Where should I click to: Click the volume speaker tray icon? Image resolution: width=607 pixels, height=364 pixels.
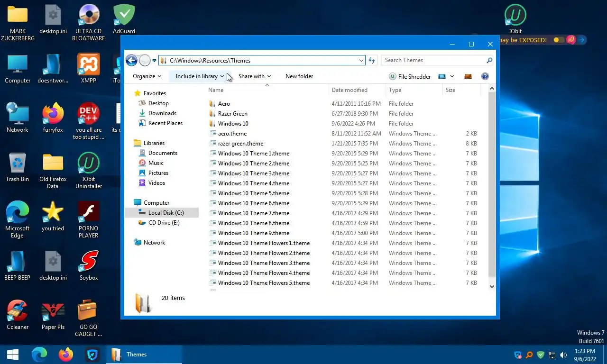coord(563,355)
